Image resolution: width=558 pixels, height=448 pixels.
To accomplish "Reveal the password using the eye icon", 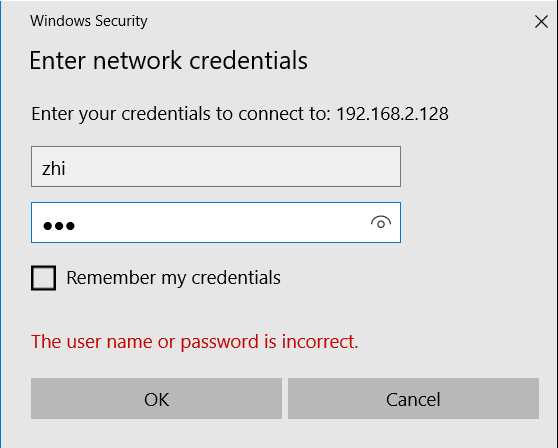I will pos(381,223).
